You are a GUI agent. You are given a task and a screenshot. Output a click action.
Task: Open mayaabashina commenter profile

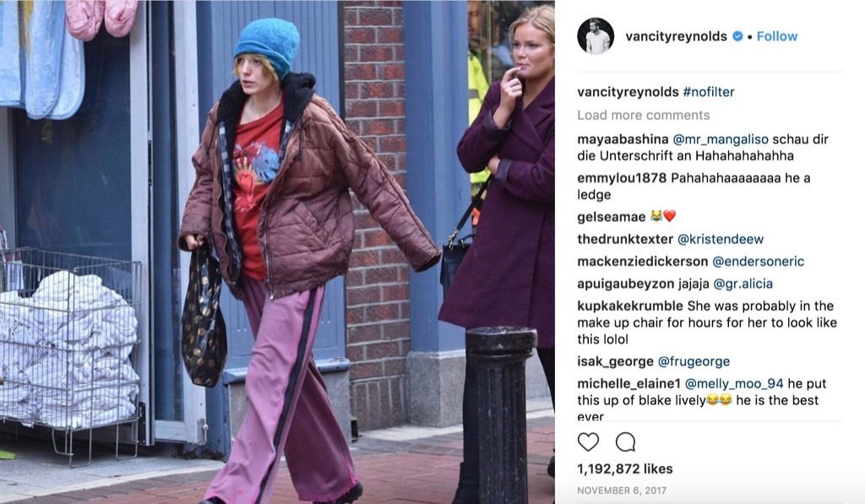coord(623,139)
